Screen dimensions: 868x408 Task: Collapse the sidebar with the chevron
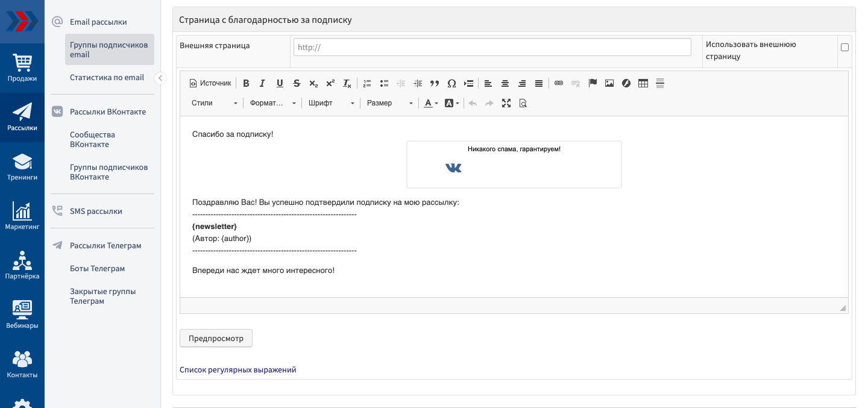click(x=160, y=78)
